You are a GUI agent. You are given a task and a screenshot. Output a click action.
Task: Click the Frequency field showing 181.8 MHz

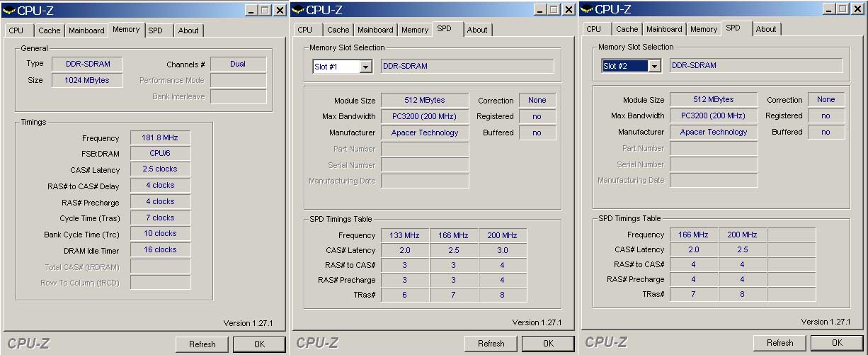160,138
